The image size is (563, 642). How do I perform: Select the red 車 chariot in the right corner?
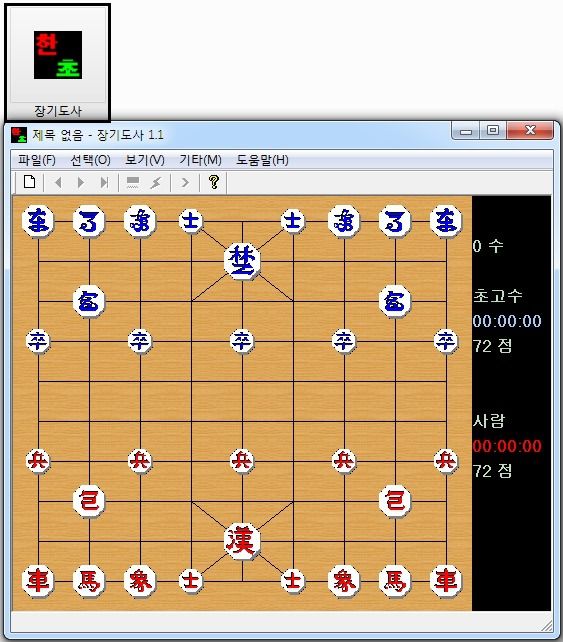point(446,581)
